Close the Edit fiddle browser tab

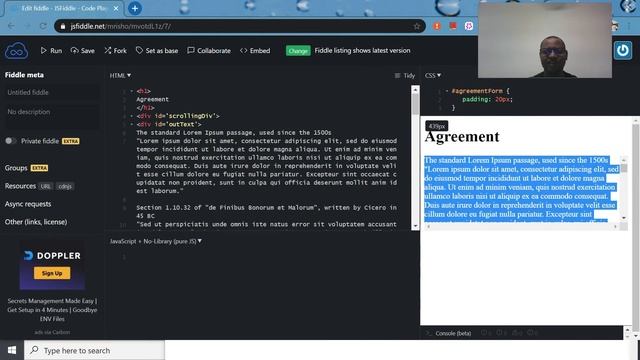pyautogui.click(x=116, y=8)
